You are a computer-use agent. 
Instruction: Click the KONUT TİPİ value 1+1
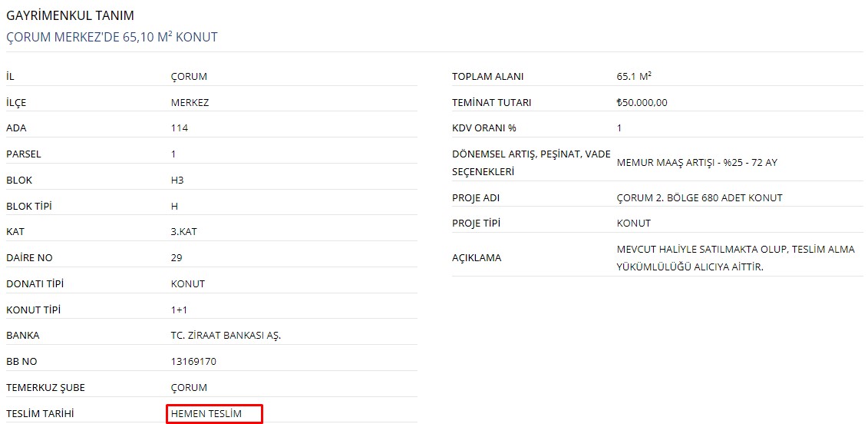click(179, 310)
